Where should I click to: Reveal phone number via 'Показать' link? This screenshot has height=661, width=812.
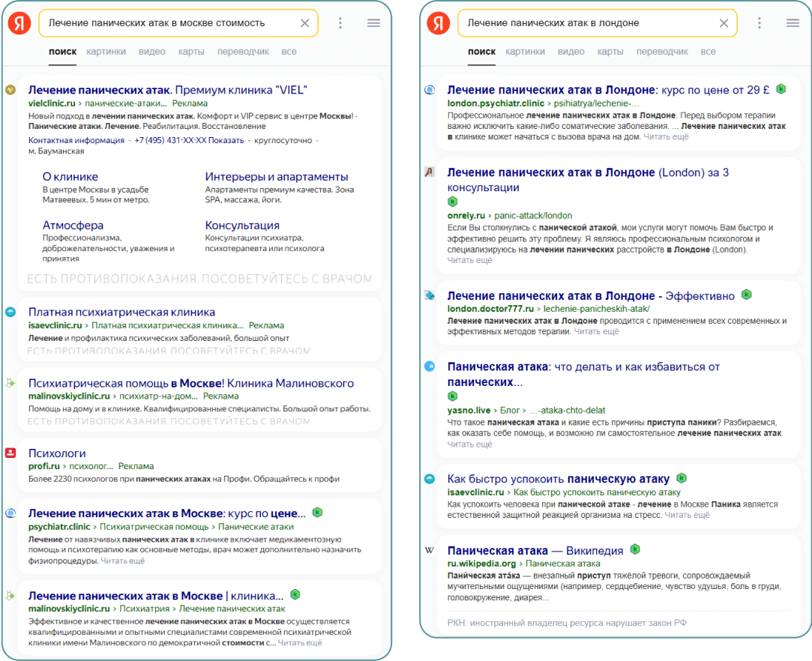tap(226, 140)
